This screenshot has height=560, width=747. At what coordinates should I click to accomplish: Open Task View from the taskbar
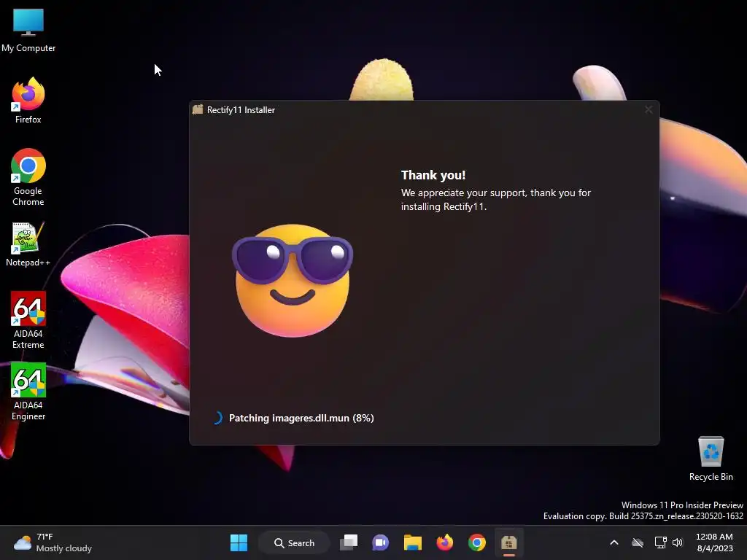click(349, 542)
